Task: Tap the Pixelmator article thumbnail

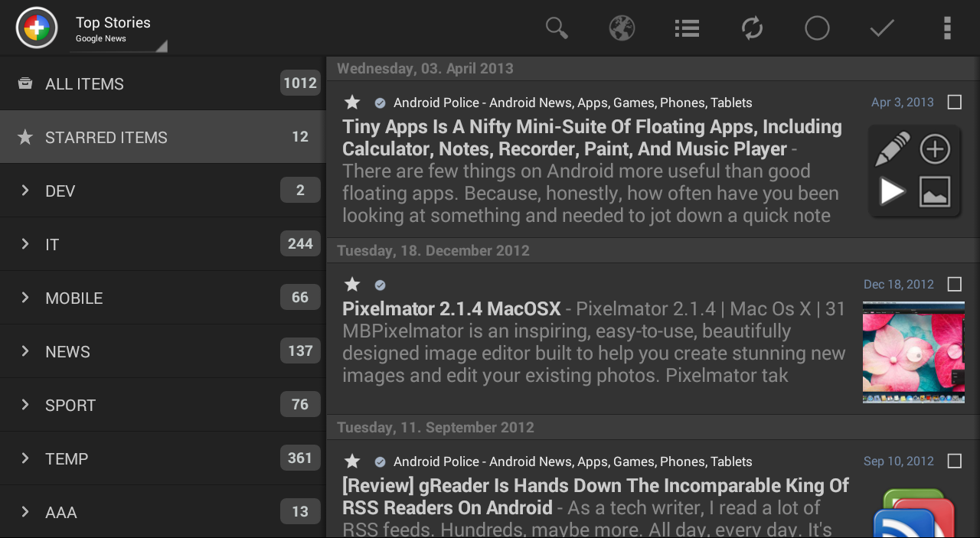Action: click(x=913, y=352)
